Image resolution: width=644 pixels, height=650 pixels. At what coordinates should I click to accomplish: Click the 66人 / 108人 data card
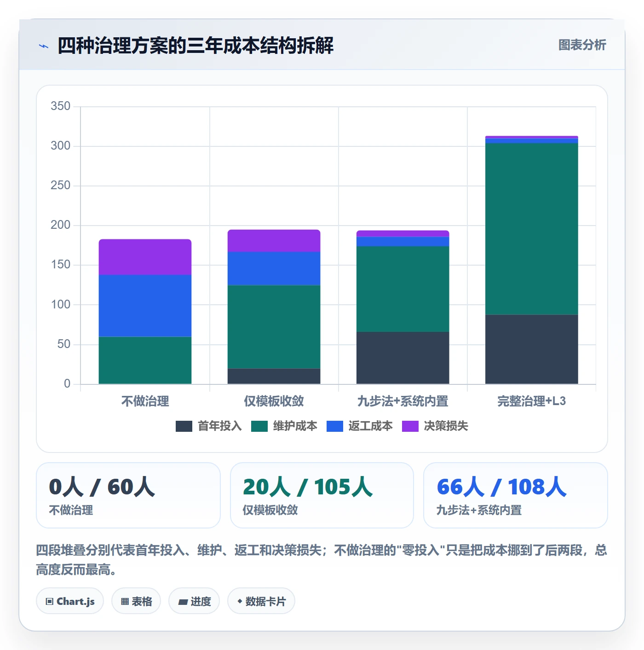coord(516,495)
